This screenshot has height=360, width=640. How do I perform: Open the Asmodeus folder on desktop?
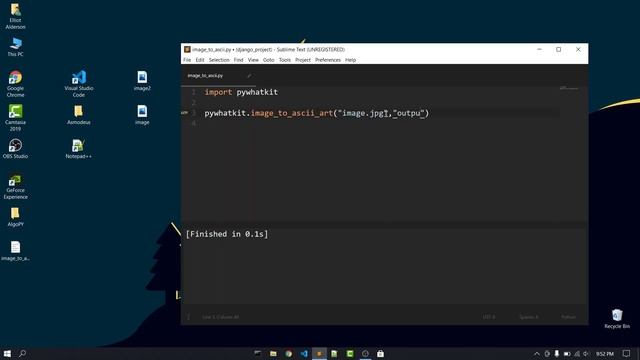[79, 114]
